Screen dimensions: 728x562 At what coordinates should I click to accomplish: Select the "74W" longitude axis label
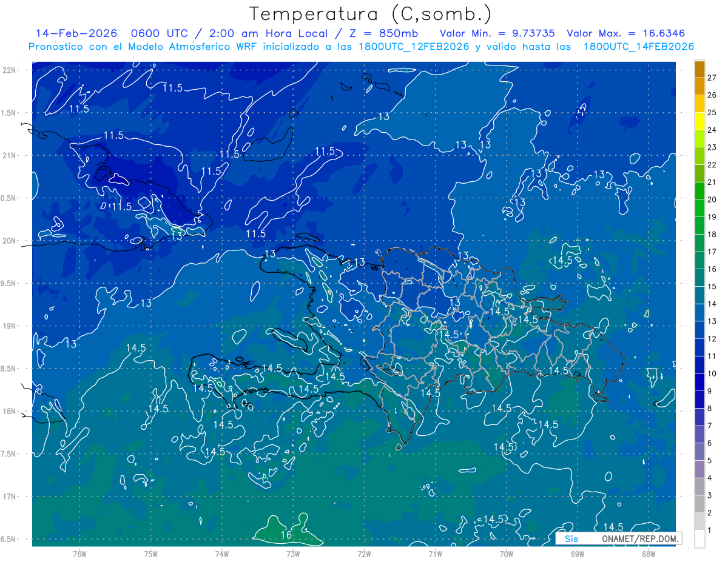point(221,554)
